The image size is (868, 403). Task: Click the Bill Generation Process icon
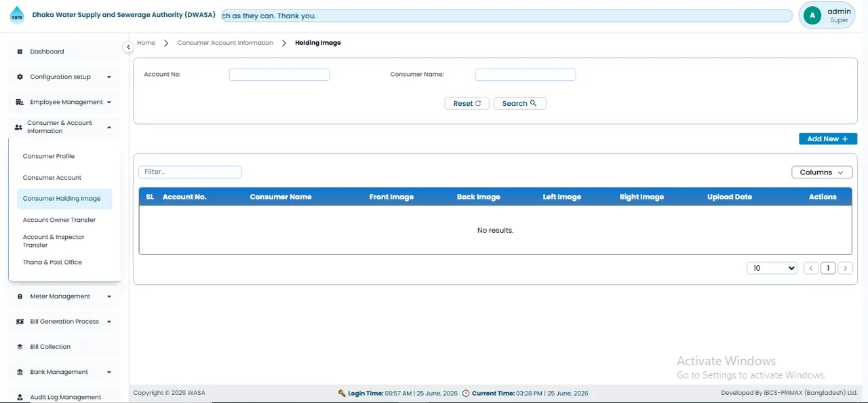[20, 322]
